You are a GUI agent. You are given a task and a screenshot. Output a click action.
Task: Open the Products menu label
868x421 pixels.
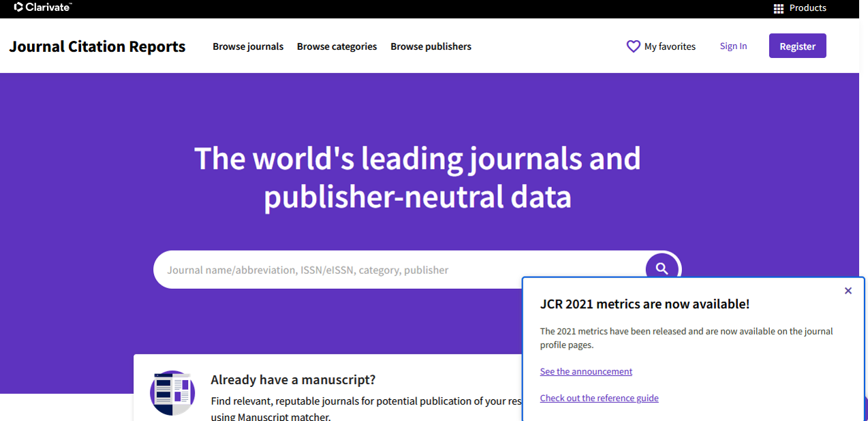click(x=807, y=8)
